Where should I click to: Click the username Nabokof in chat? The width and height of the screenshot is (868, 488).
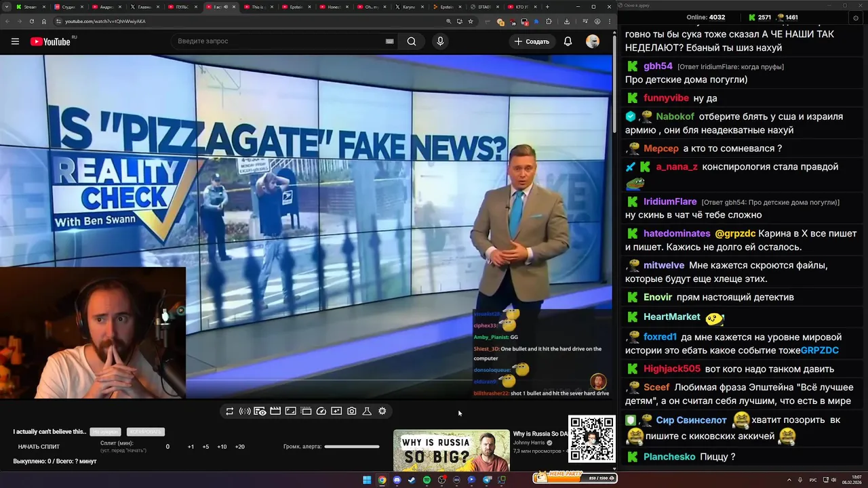coord(675,117)
